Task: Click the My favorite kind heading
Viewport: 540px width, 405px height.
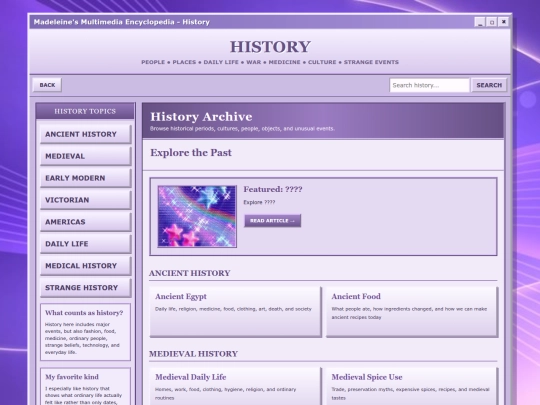Action: (72, 377)
